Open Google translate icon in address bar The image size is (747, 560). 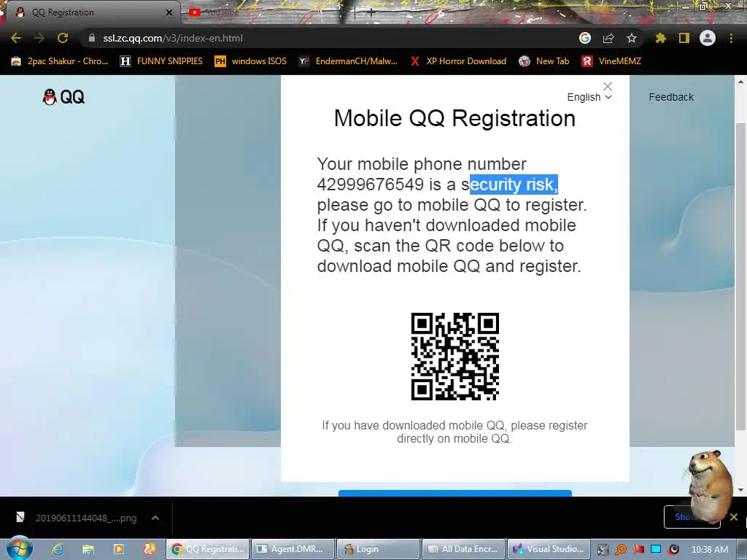(x=585, y=38)
